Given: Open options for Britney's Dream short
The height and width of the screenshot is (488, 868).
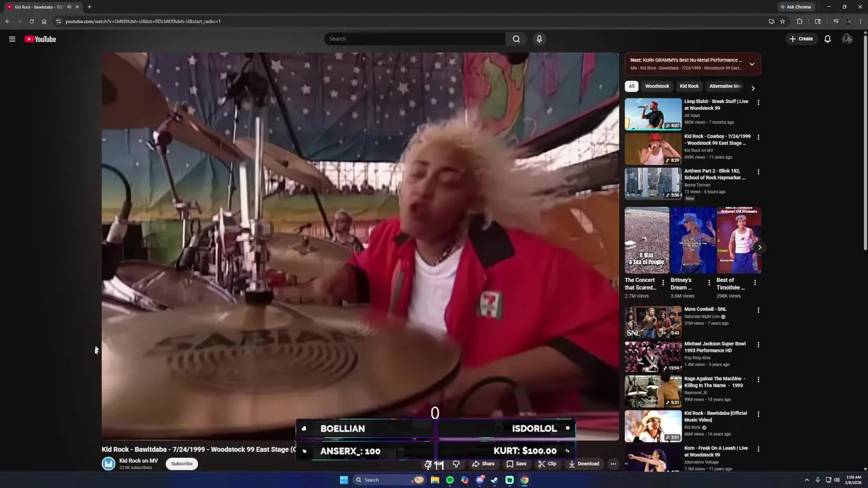Looking at the screenshot, I should tap(709, 283).
